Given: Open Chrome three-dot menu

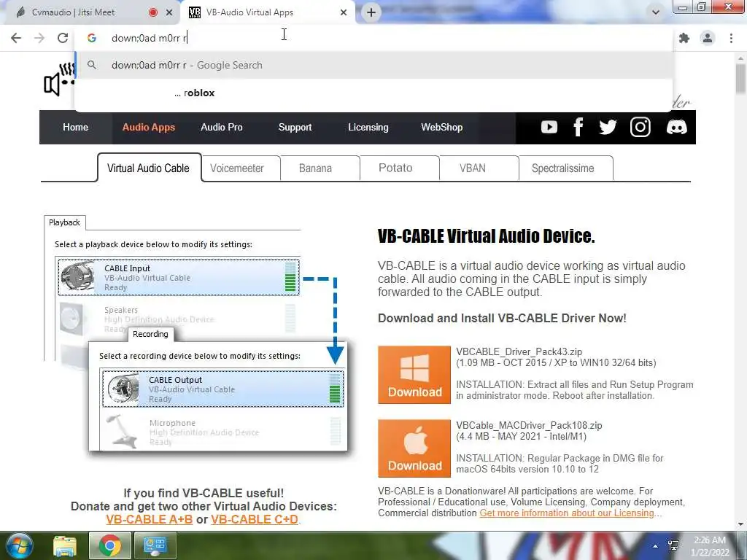Looking at the screenshot, I should click(x=731, y=38).
